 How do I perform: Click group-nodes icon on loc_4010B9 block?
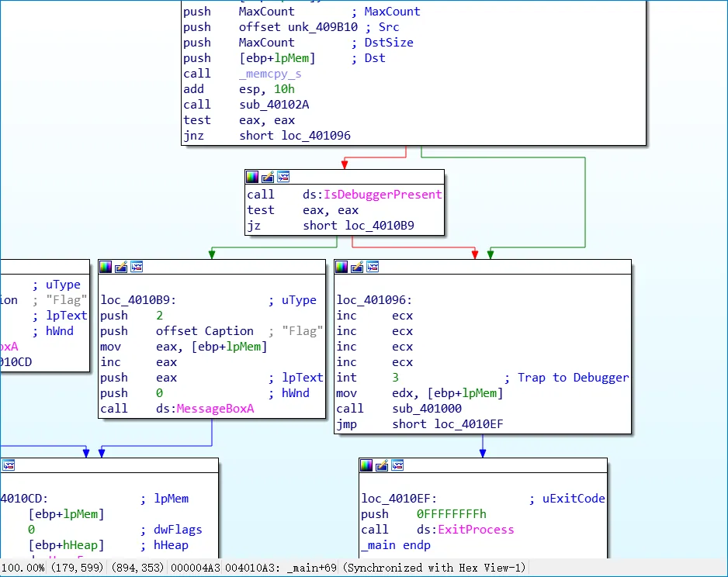point(137,267)
